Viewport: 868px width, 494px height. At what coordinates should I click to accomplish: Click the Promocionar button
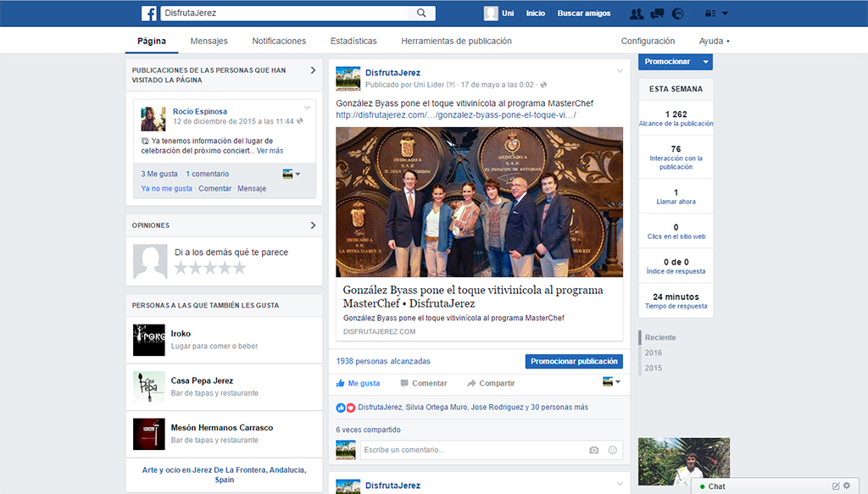point(668,62)
